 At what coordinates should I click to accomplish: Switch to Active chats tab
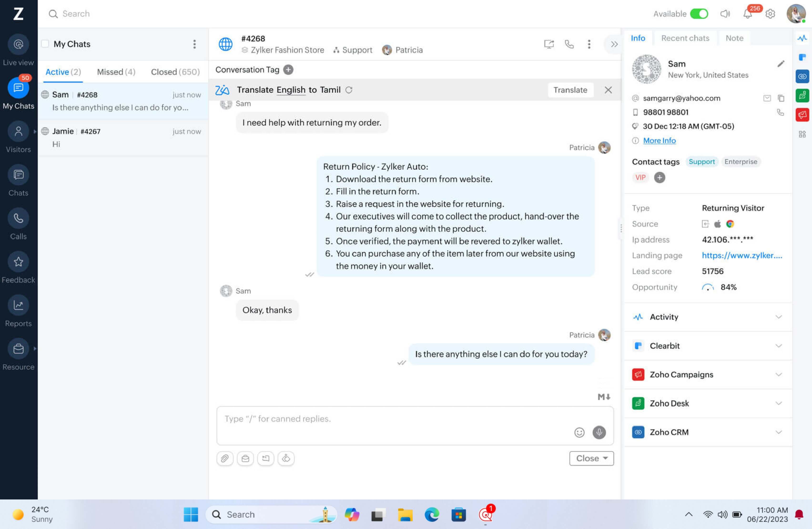[63, 72]
